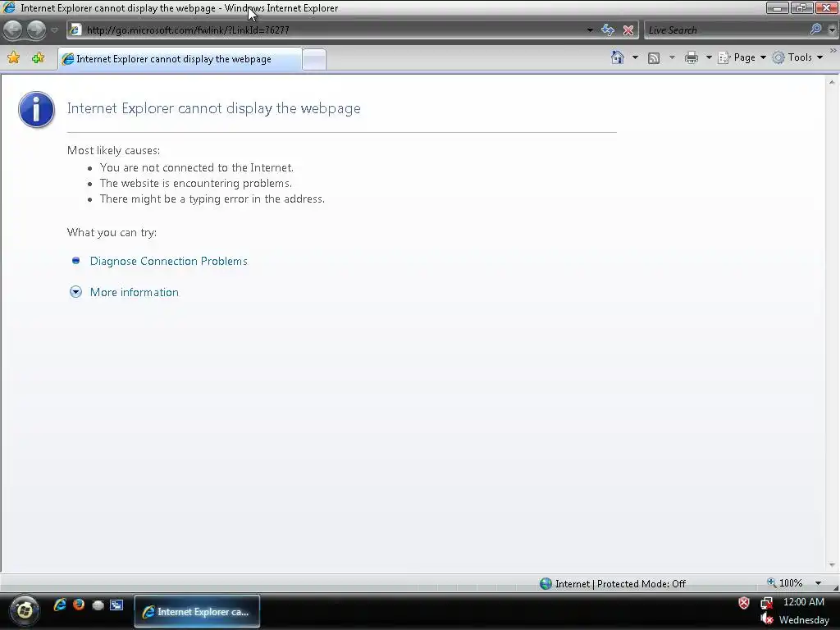Click the Internet Explorer taskbar button
The height and width of the screenshot is (630, 840).
click(197, 611)
